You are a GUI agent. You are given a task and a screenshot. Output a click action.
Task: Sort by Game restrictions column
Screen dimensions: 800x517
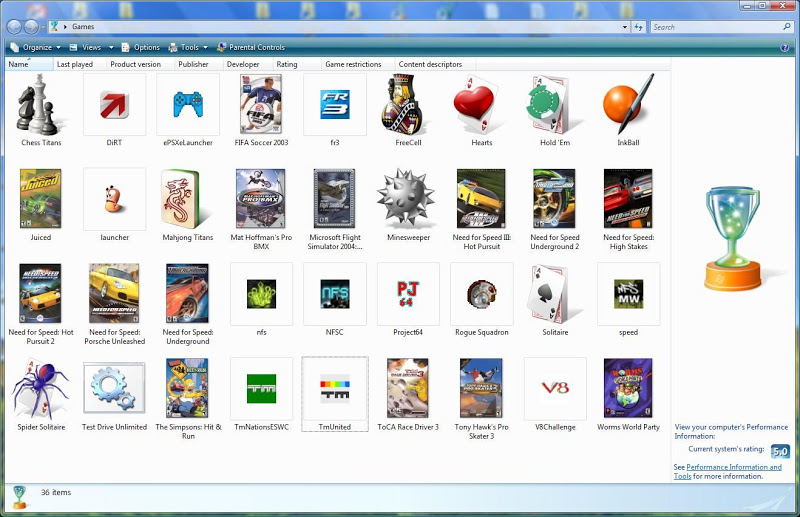pos(358,64)
